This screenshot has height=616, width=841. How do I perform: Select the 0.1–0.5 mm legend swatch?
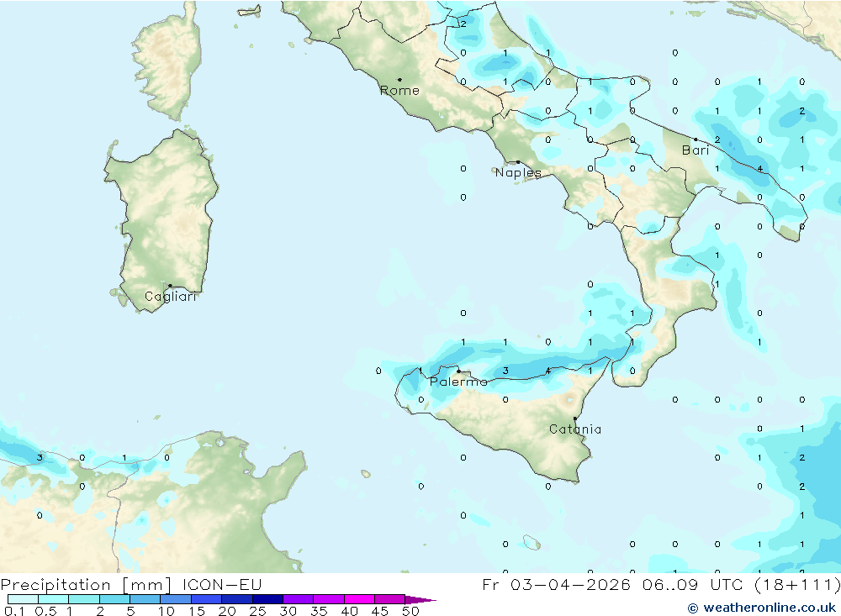23,599
